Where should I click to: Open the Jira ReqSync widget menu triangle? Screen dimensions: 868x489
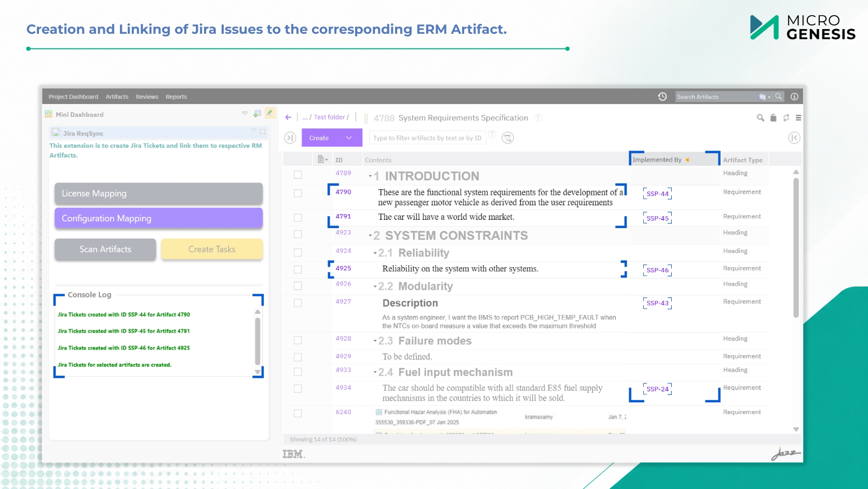(254, 131)
